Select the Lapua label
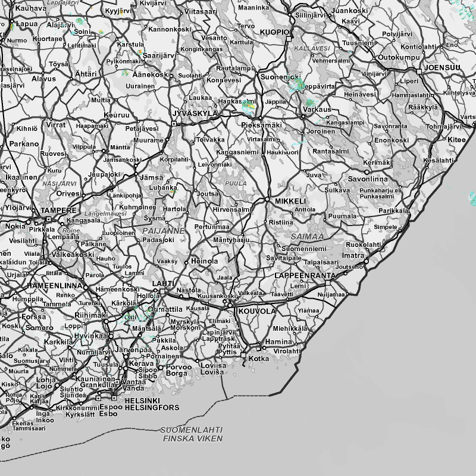476x476 pixels. pos(27,24)
